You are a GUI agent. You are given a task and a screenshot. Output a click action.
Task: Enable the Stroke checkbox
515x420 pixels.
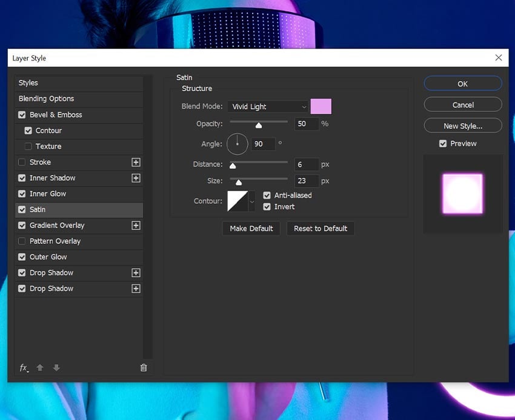coord(22,162)
